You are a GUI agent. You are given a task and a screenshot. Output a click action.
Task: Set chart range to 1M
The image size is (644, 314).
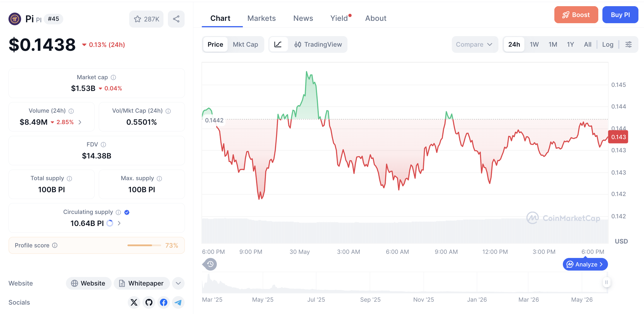(x=553, y=44)
